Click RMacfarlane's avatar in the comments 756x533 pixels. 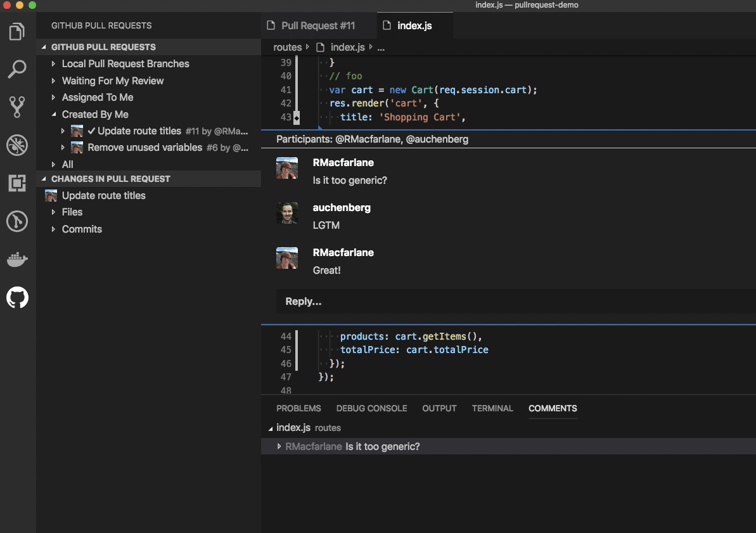(x=287, y=168)
